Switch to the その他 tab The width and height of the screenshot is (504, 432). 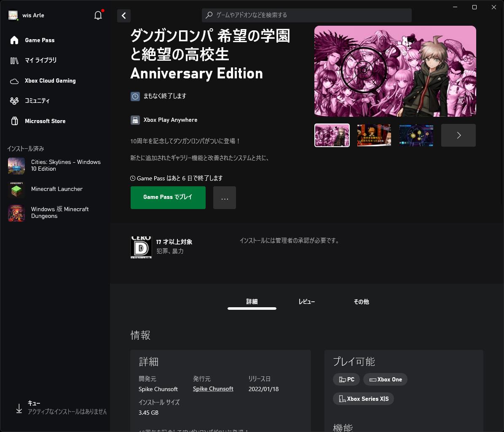[361, 301]
